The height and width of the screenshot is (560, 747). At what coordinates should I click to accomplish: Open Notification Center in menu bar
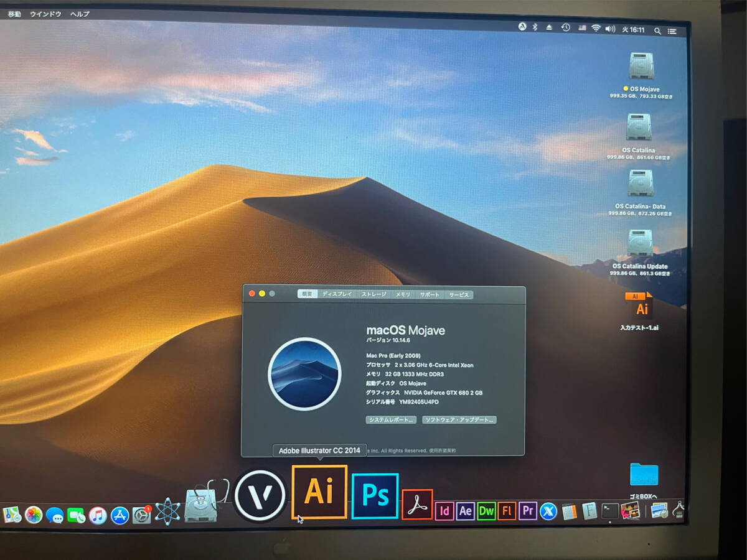(x=672, y=30)
